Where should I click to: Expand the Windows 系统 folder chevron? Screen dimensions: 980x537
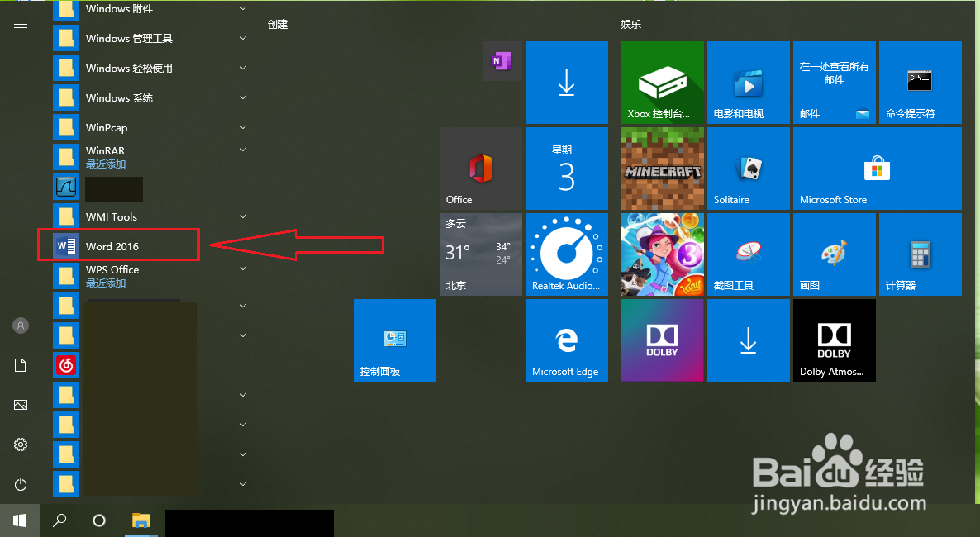pyautogui.click(x=243, y=97)
